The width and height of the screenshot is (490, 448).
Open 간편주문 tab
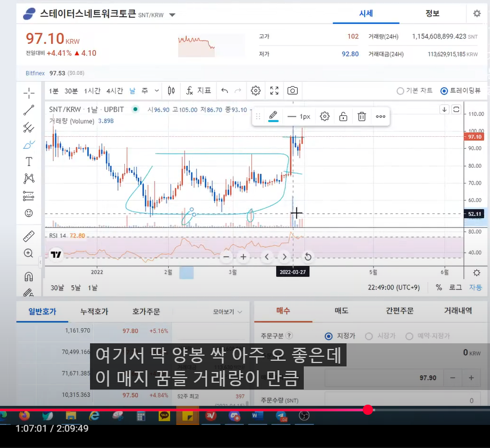(399, 311)
